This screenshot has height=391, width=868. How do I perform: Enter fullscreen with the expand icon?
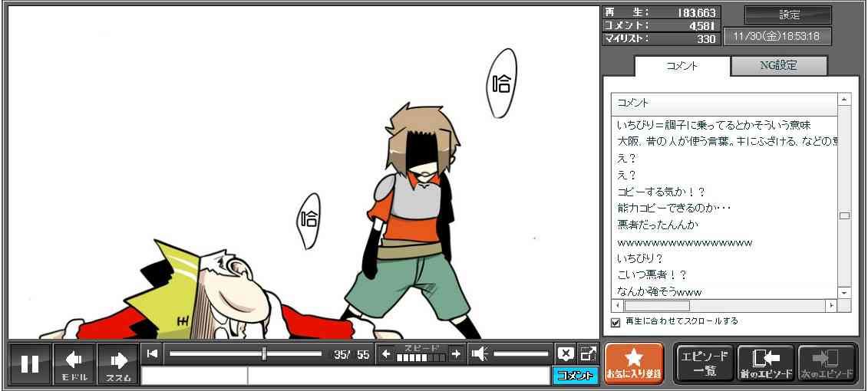tap(588, 353)
